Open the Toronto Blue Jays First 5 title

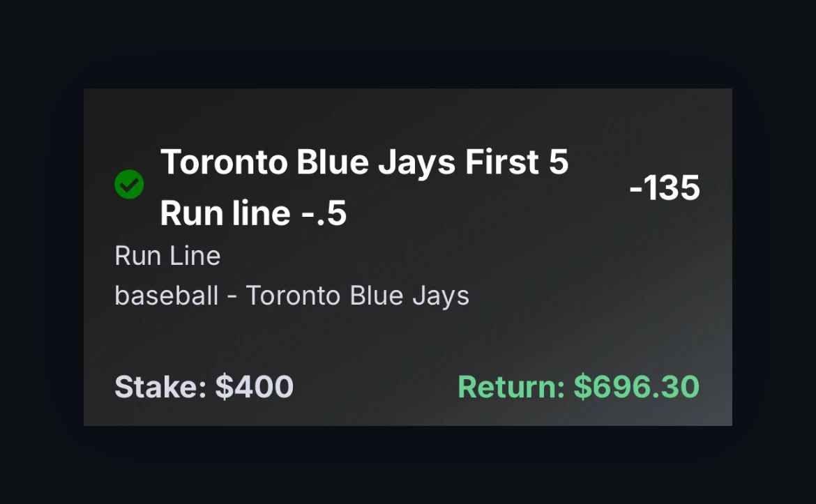pyautogui.click(x=364, y=162)
